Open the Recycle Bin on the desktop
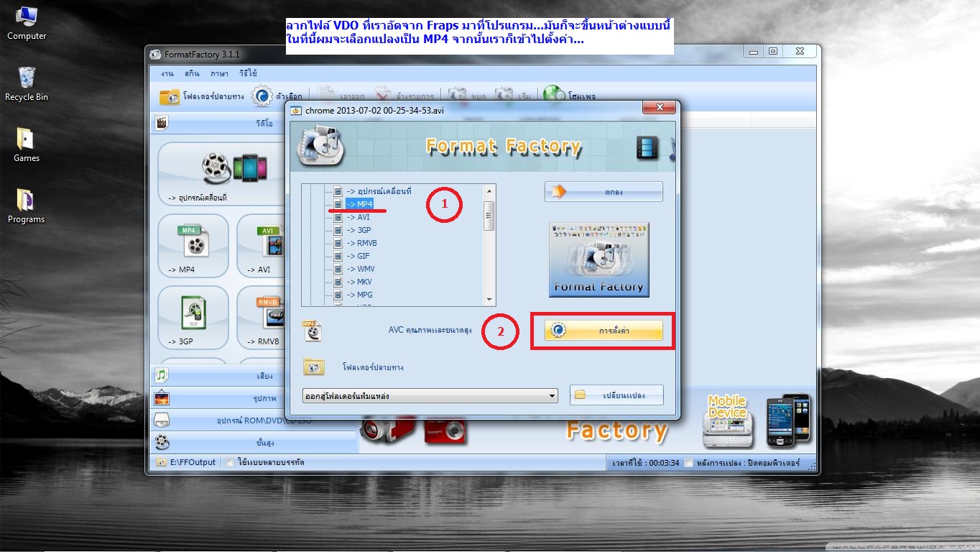Screen dimensions: 980x552 [27, 84]
